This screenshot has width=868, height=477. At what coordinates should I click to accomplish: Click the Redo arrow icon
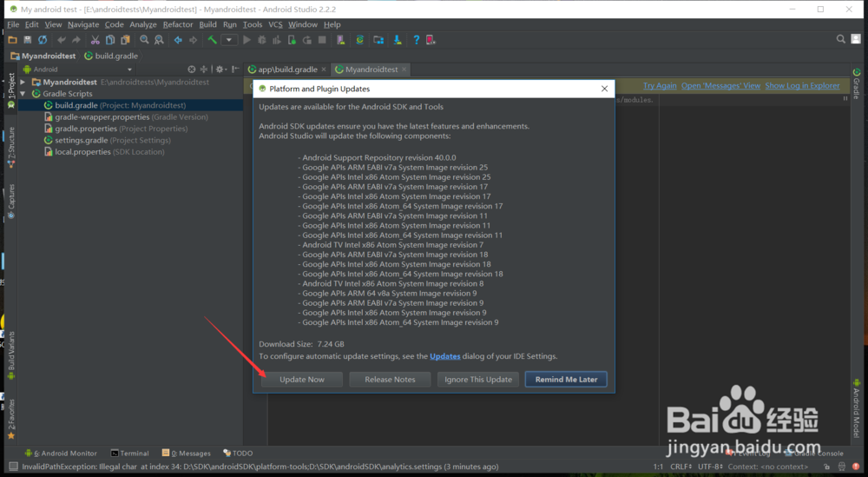tap(76, 40)
